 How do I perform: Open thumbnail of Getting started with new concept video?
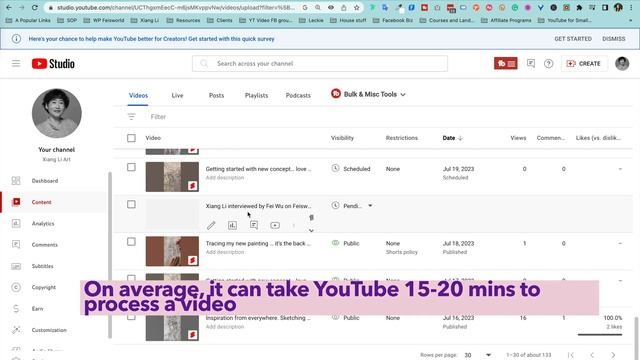[172, 177]
